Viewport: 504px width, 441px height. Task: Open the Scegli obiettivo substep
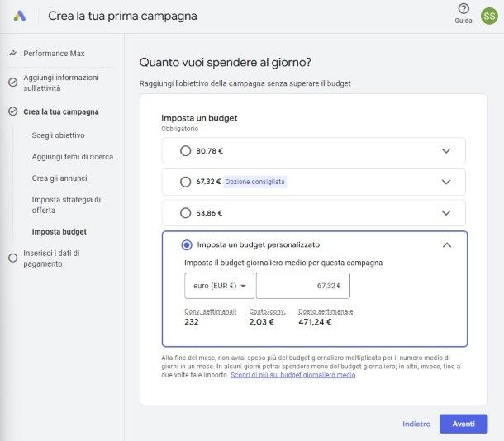point(58,135)
